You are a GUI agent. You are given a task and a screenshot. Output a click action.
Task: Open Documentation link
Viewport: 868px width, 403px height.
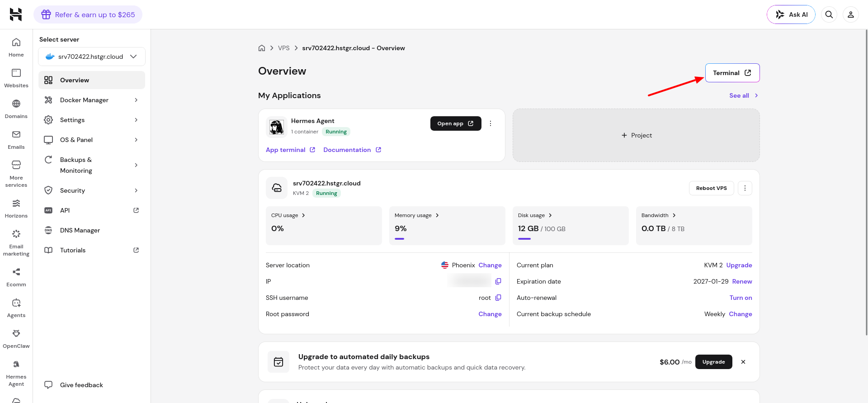pos(352,150)
